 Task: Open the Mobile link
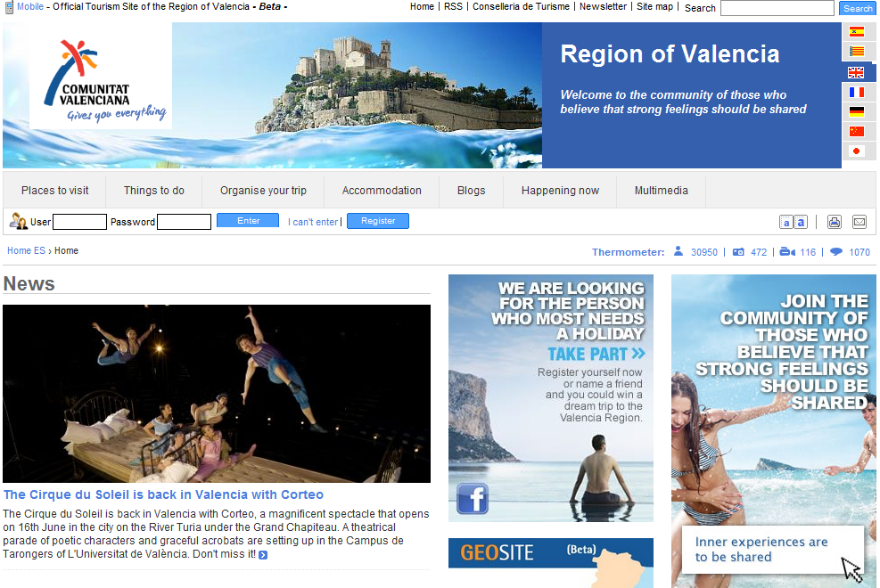30,7
